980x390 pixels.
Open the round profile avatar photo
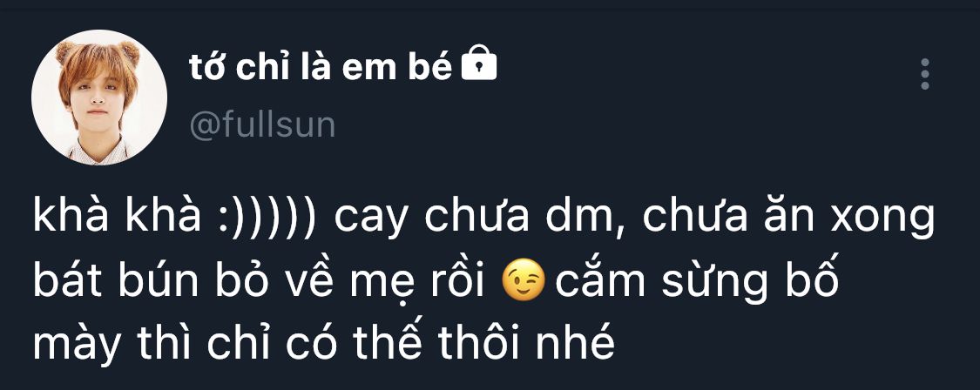click(99, 97)
